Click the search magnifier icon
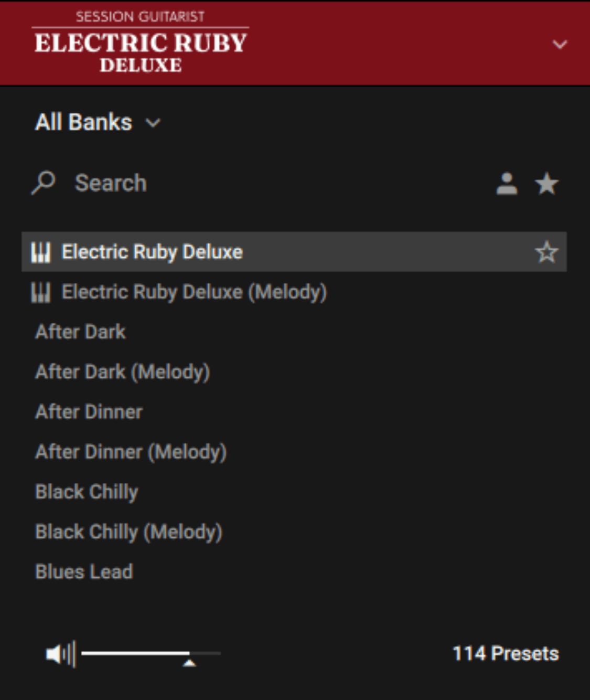This screenshot has height=700, width=590. [x=44, y=183]
